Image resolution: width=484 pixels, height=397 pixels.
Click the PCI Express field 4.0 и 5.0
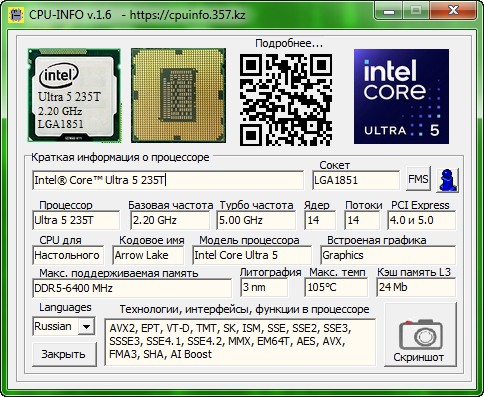(x=421, y=220)
